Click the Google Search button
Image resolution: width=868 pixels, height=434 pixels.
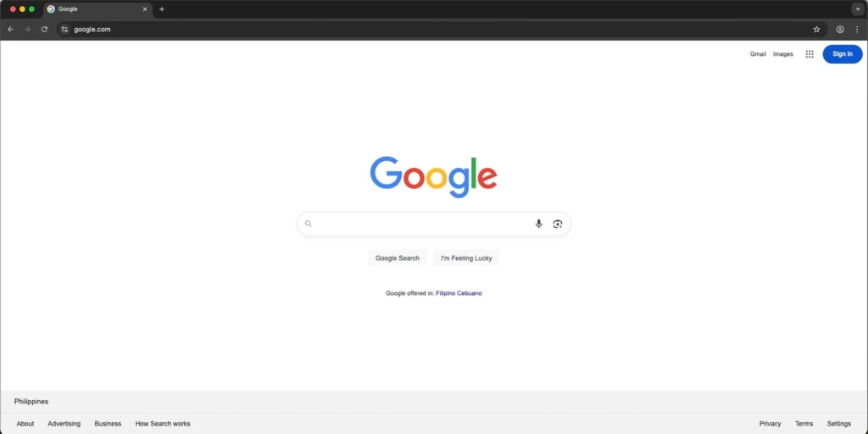(x=398, y=258)
